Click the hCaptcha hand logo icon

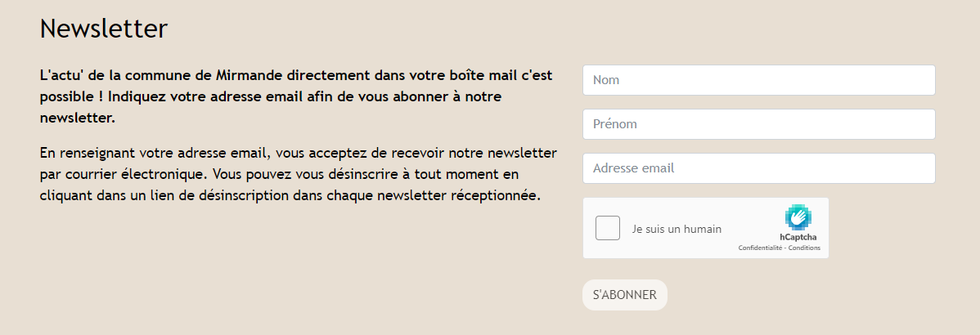pyautogui.click(x=798, y=217)
